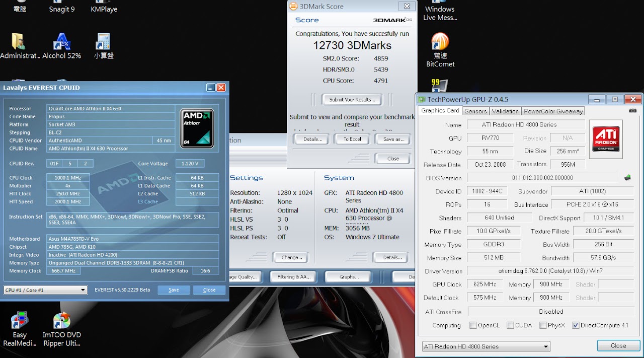644x358 pixels.
Task: Click the OS Windows 7 Ultimate text
Action: [x=372, y=237]
